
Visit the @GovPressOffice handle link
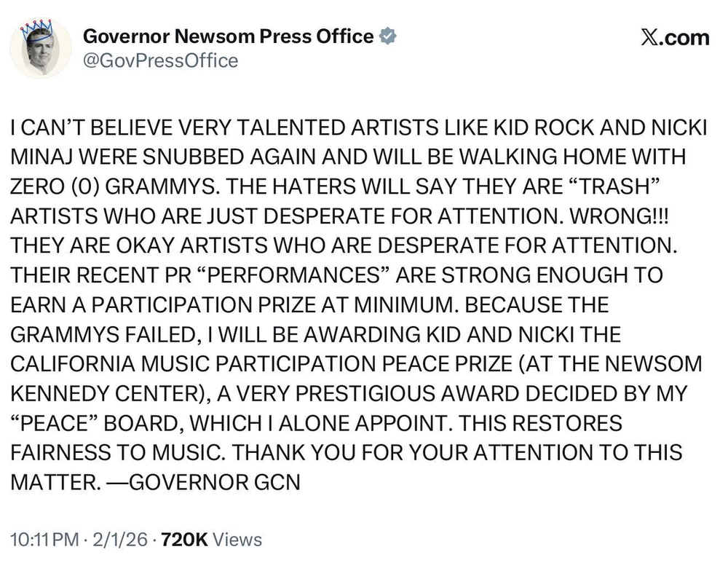[162, 60]
